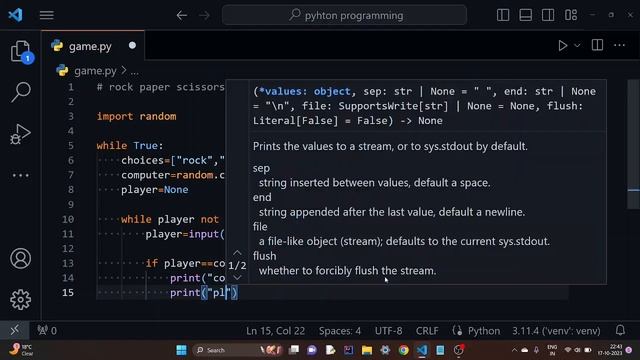Click line number 15 in the gutter
This screenshot has width=640, height=360.
click(68, 293)
